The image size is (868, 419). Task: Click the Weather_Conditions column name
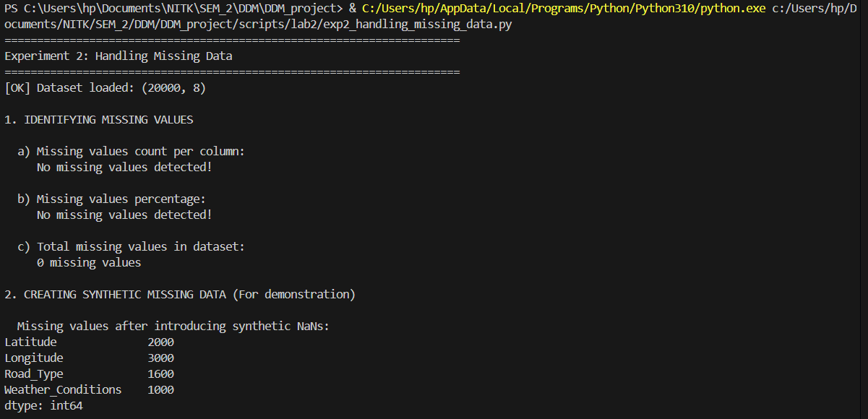[63, 390]
